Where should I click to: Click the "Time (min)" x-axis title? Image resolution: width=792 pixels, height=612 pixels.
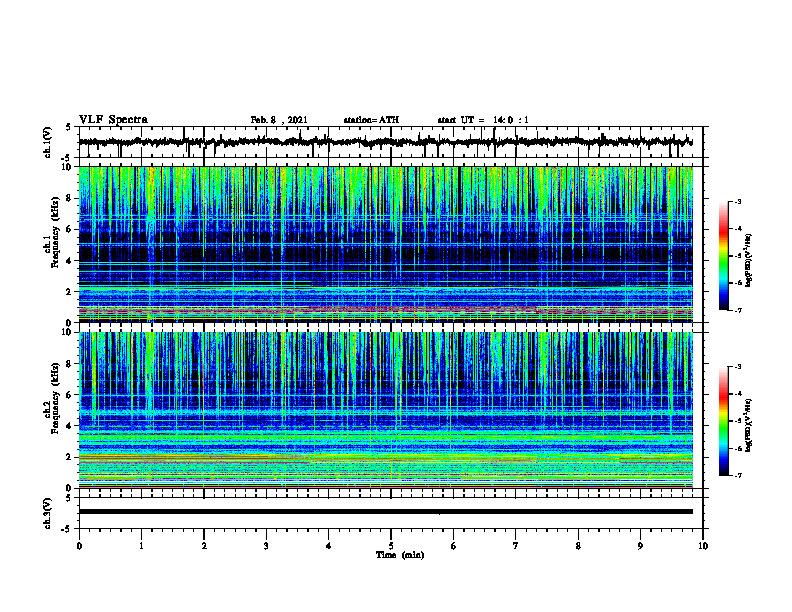tap(400, 555)
